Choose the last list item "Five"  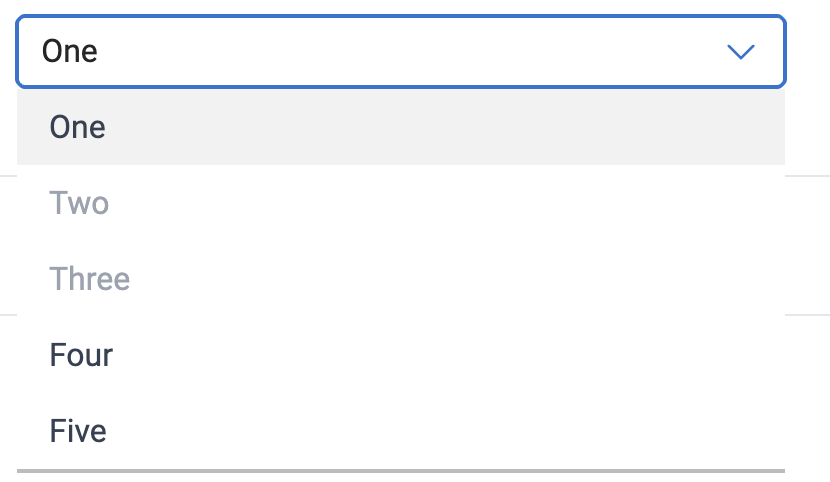78,431
